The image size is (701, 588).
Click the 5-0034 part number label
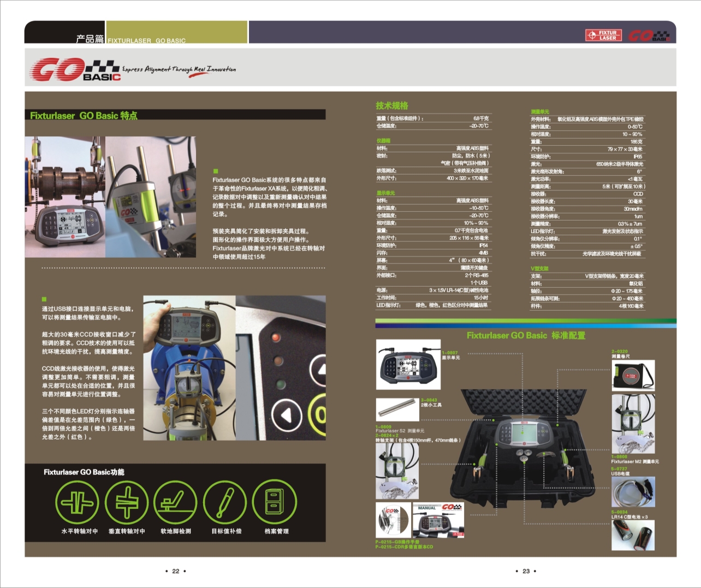point(619,512)
